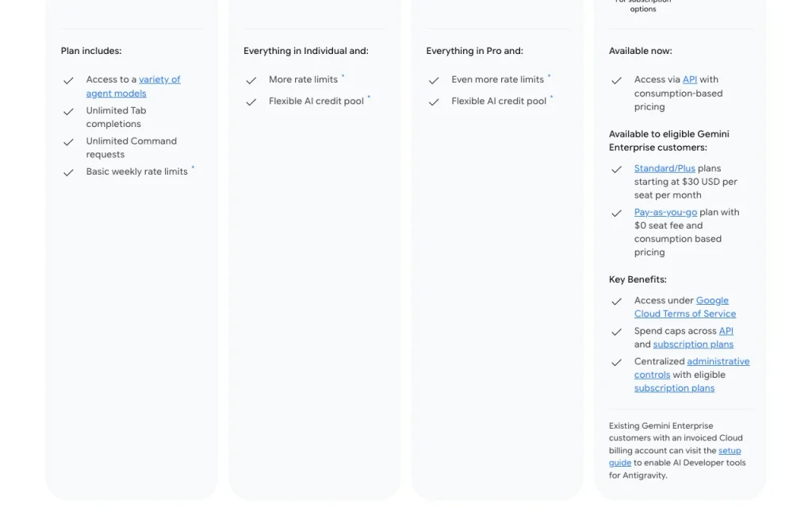Click checkmark beside Pro plan Flexible AI credit pool
Image resolution: width=812 pixels, height=508 pixels.
tap(251, 102)
